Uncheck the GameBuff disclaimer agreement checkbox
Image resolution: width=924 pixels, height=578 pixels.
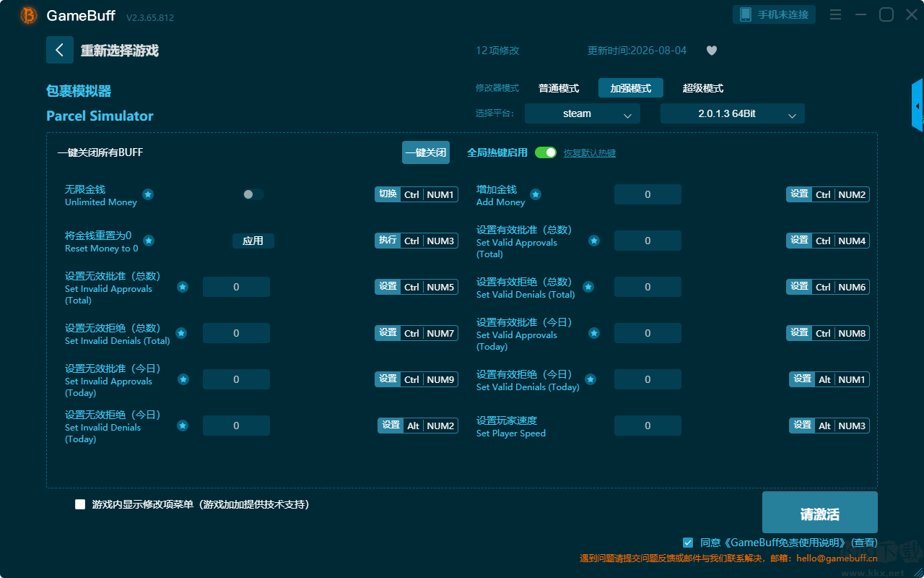[x=688, y=542]
